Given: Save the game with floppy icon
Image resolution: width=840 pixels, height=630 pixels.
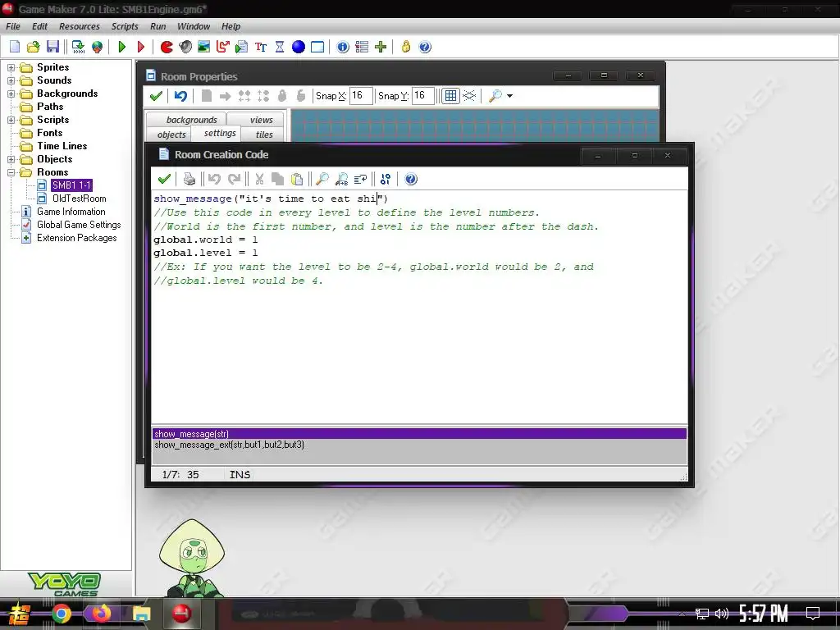Looking at the screenshot, I should pyautogui.click(x=52, y=47).
